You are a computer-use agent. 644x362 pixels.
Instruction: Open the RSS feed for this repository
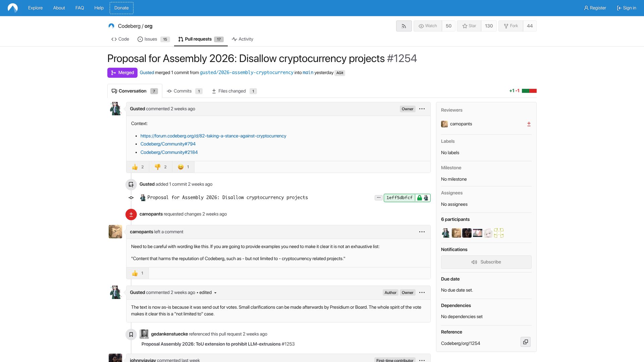point(404,26)
